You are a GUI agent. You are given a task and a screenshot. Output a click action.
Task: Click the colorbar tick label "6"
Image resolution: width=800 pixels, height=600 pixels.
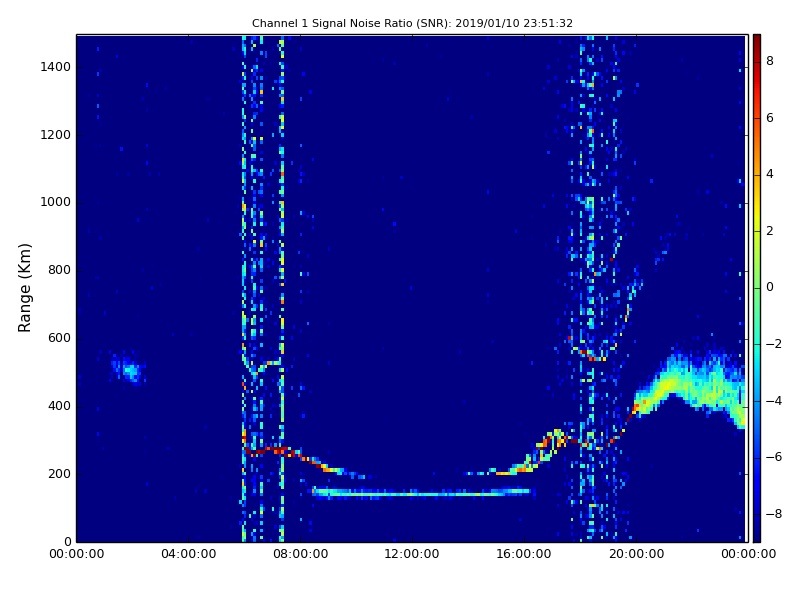(x=770, y=118)
